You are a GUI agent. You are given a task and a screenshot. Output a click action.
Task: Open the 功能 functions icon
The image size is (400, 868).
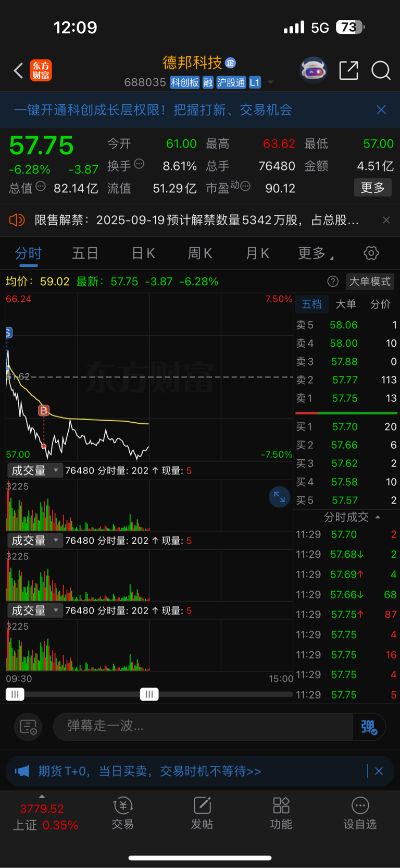click(281, 813)
